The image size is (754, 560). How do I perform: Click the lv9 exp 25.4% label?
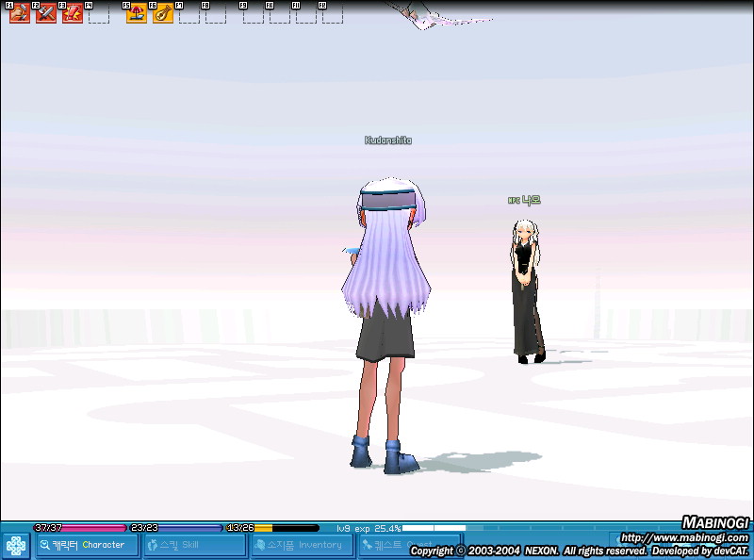(369, 528)
